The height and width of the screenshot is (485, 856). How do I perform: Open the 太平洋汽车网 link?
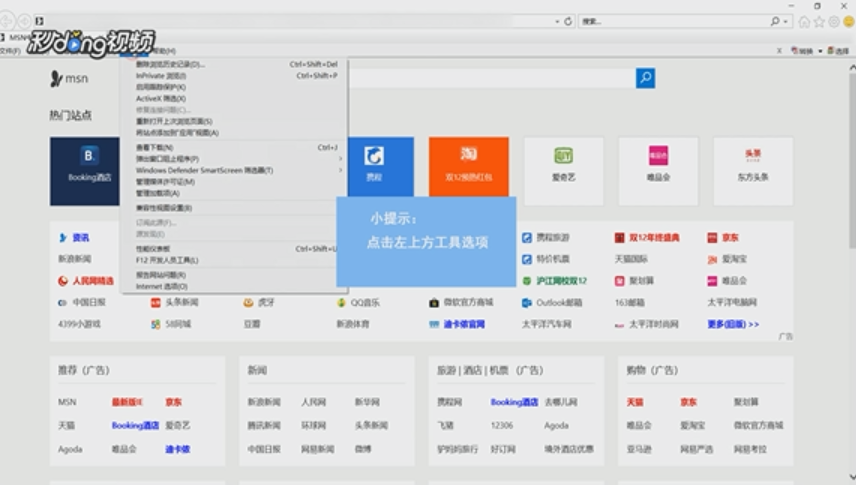[546, 324]
